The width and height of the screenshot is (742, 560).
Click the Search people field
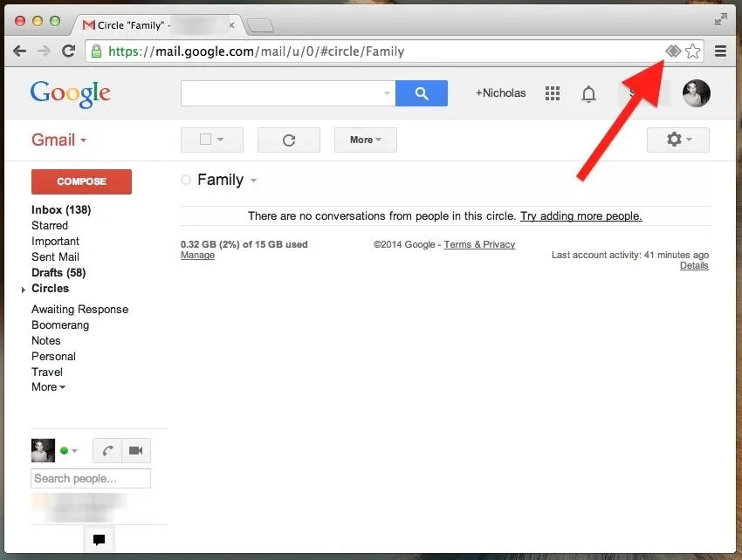point(91,478)
